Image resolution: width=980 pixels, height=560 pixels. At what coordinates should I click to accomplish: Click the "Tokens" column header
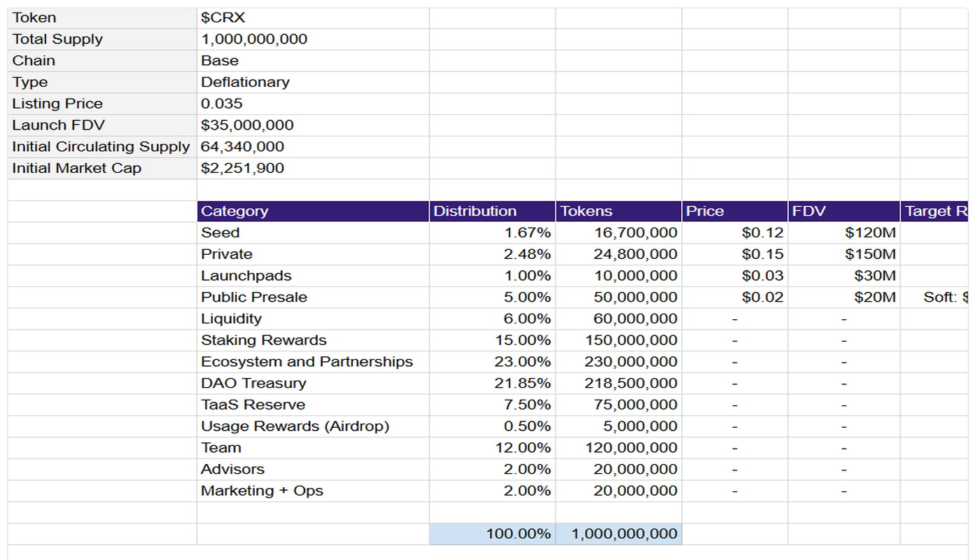[619, 211]
